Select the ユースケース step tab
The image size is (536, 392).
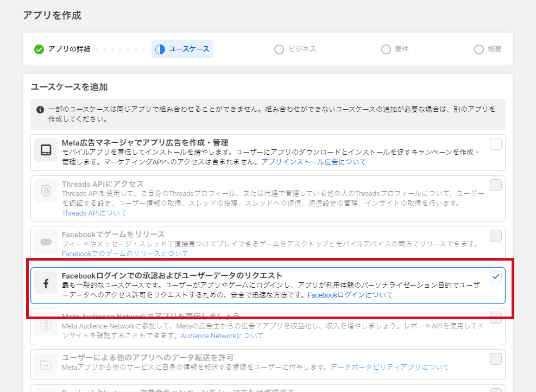[182, 49]
